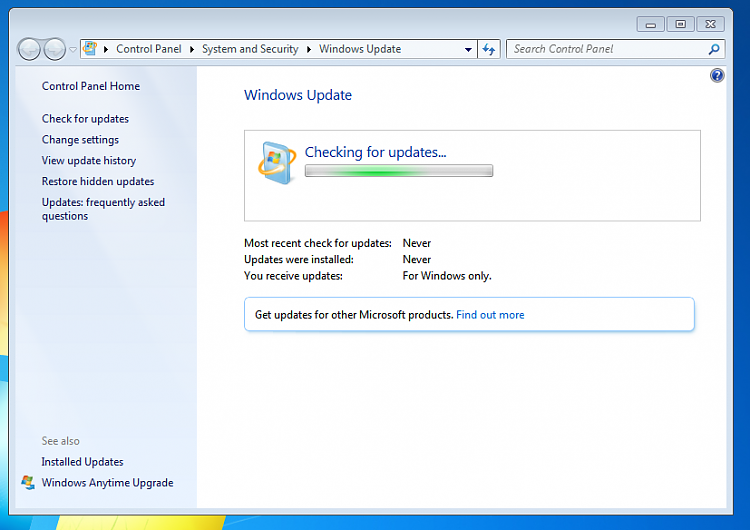Expand arrow after Control Panel breadcrumb
Image resolution: width=750 pixels, height=530 pixels.
(192, 49)
